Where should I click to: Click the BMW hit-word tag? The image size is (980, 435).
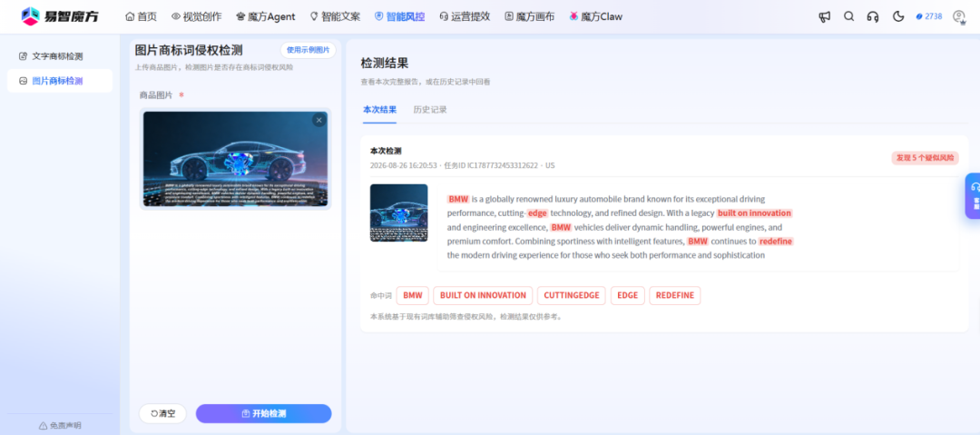click(x=413, y=295)
